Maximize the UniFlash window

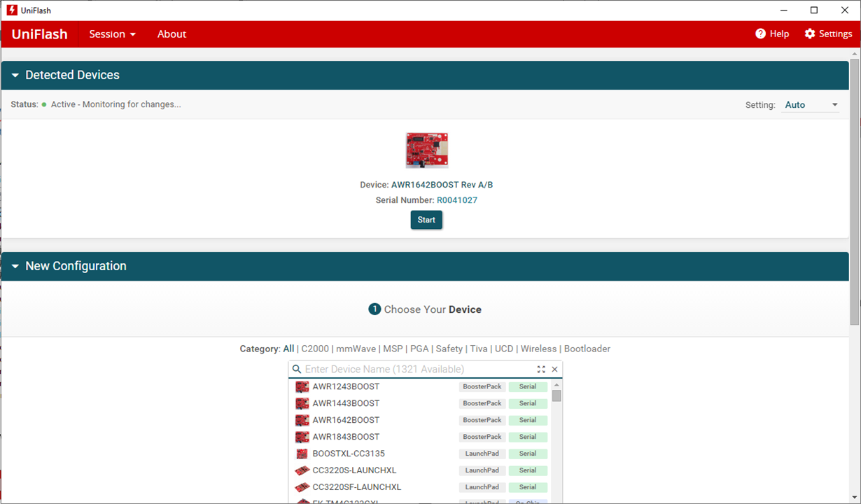(x=814, y=10)
